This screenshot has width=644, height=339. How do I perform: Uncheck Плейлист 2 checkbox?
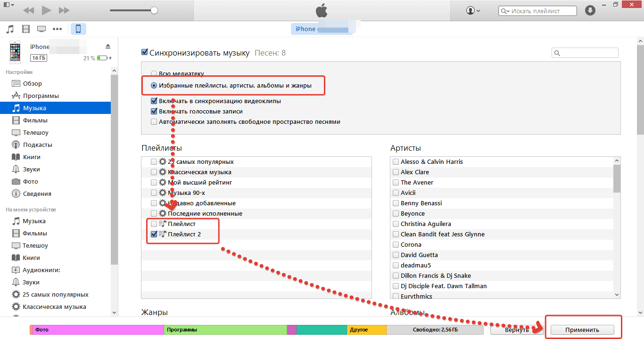coord(154,234)
